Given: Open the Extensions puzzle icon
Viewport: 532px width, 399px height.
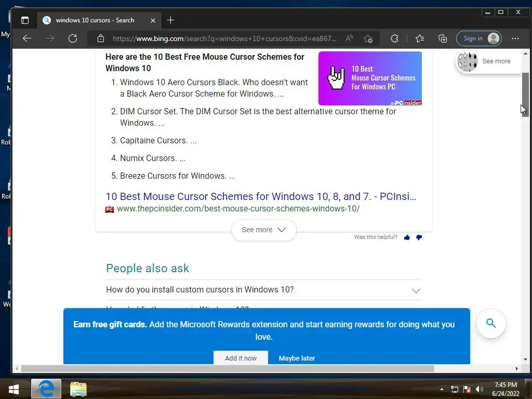Looking at the screenshot, I should click(394, 38).
